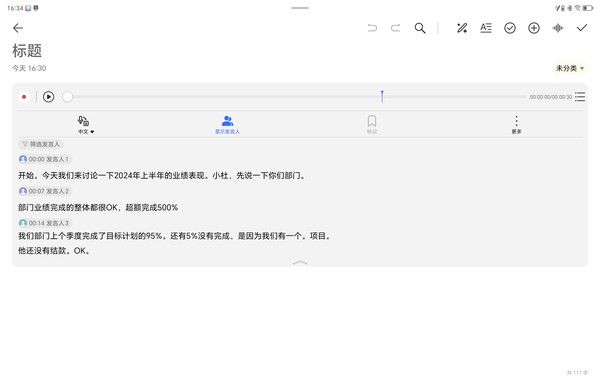Select the 00:07 发言人2 speaker tag
Screen dimensions: 600x384
pyautogui.click(x=45, y=191)
